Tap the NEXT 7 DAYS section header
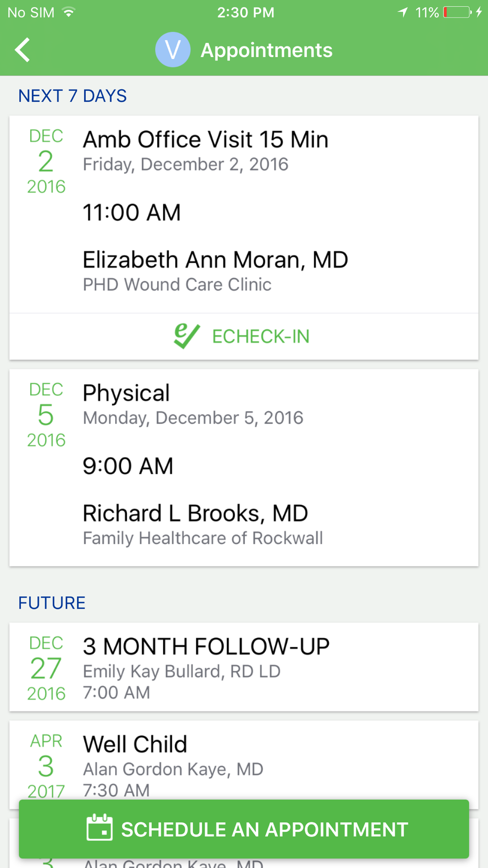The height and width of the screenshot is (868, 488). [x=72, y=96]
